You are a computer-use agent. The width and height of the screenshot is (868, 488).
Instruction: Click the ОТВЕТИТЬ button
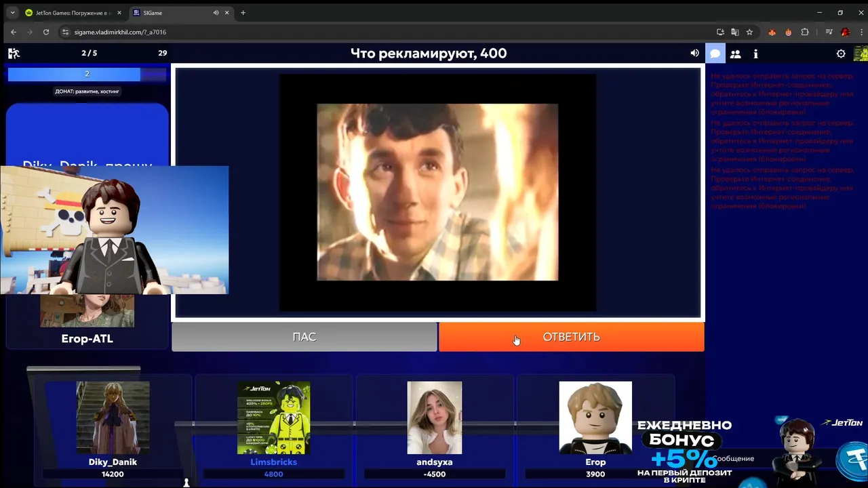[x=571, y=337]
